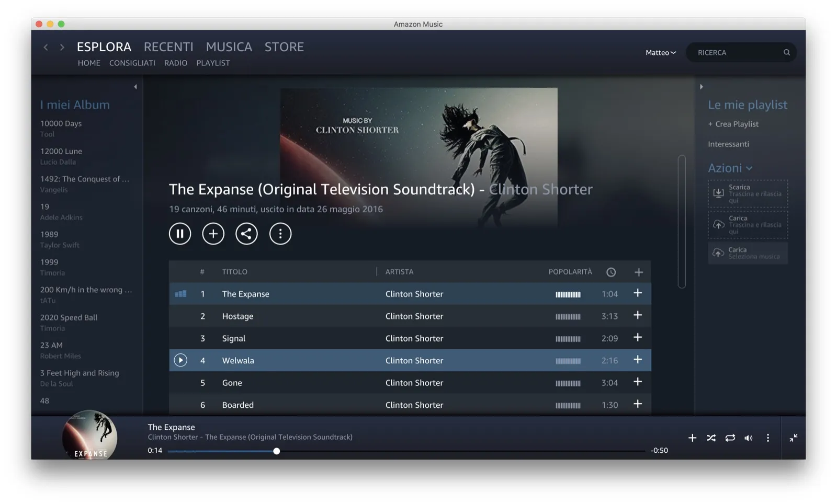Enable shuffle in the player bar
Viewport: 837px width, 504px height.
point(711,438)
